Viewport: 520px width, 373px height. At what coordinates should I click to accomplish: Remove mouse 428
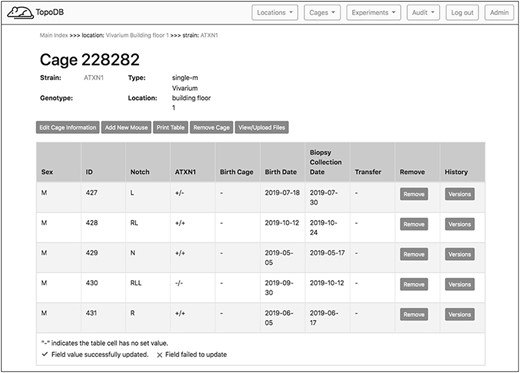coord(414,224)
